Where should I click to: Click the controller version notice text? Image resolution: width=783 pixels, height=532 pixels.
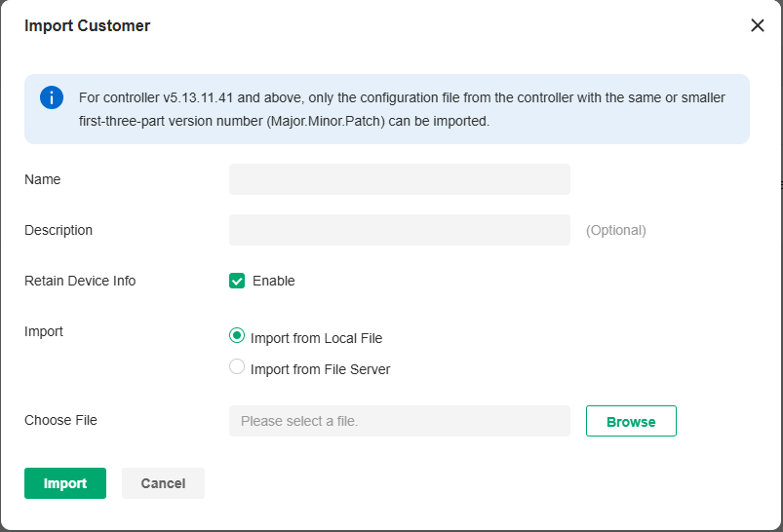[x=401, y=109]
